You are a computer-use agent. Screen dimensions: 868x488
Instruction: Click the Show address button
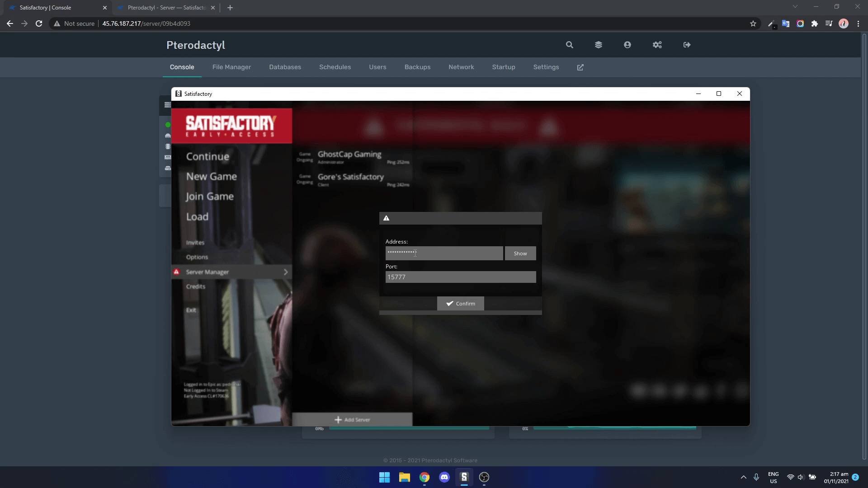pos(520,253)
